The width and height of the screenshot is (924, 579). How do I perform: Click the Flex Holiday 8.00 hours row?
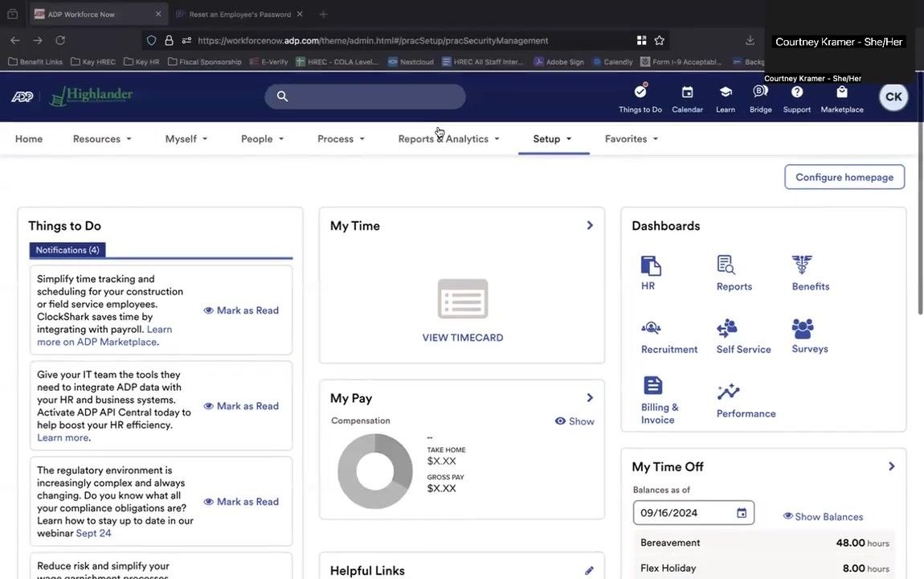click(x=764, y=568)
